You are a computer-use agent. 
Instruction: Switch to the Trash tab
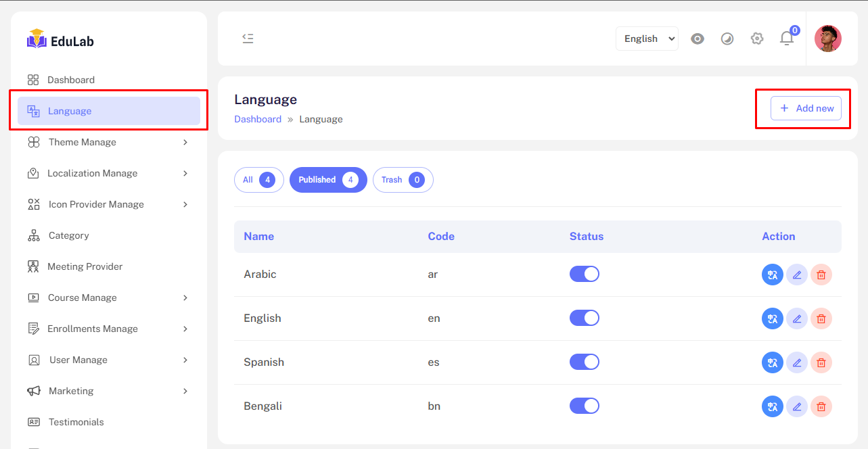[x=403, y=180]
